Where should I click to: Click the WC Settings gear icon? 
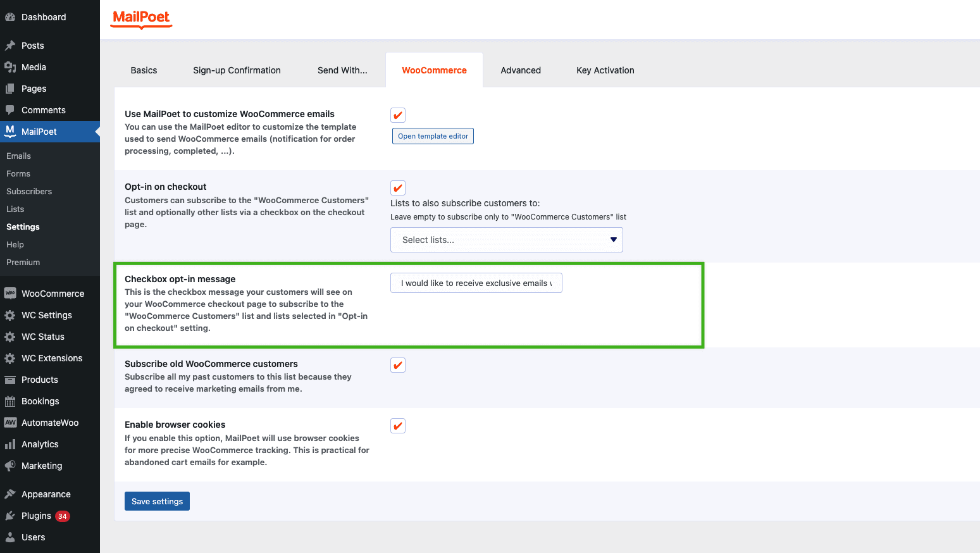pyautogui.click(x=10, y=315)
